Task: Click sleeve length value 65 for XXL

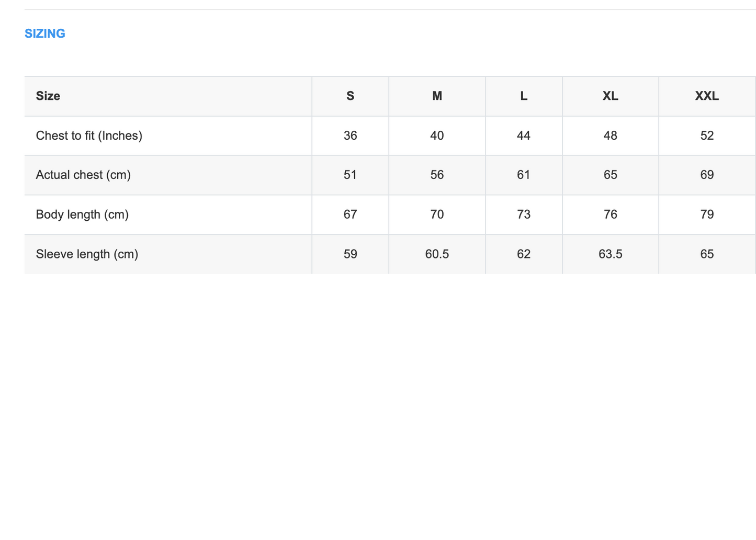Action: pos(707,254)
